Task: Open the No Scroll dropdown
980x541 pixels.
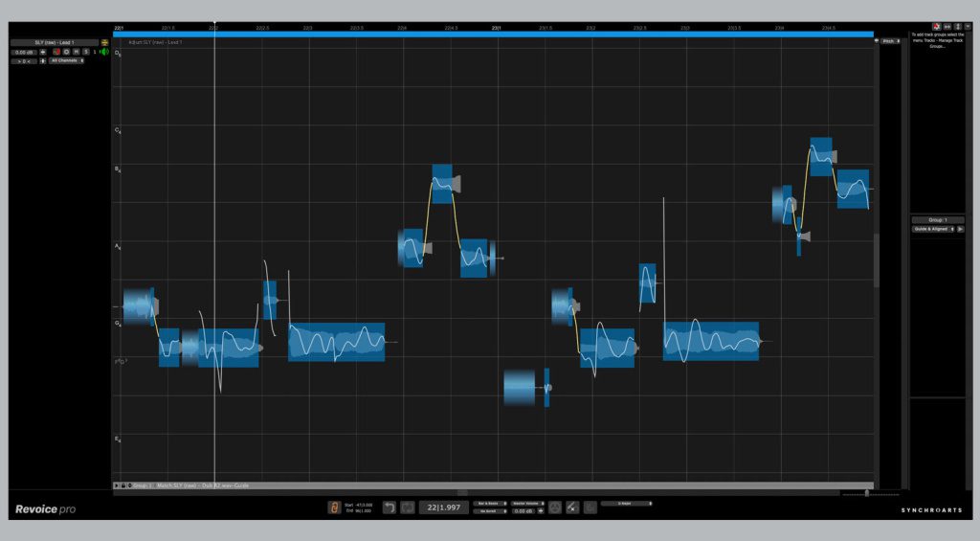Action: tap(489, 511)
